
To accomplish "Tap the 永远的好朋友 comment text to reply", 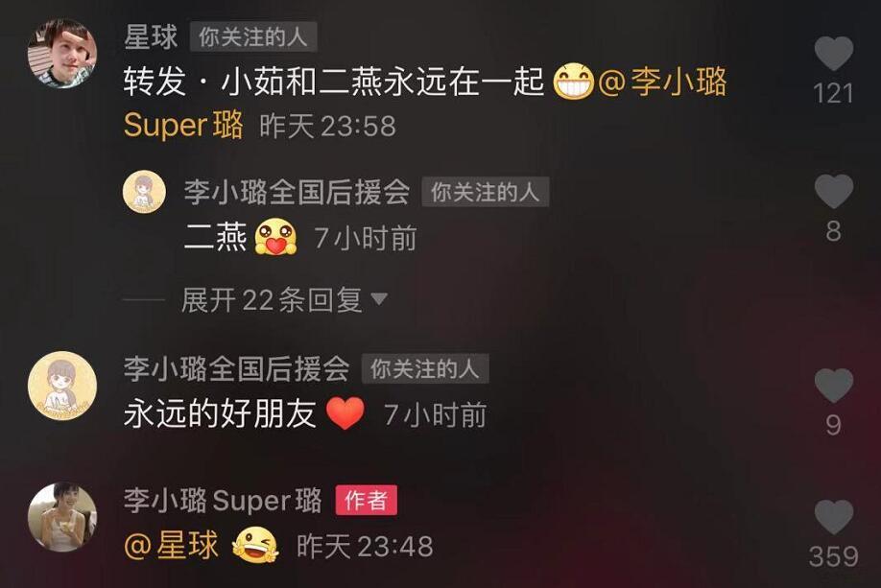I will click(x=220, y=414).
